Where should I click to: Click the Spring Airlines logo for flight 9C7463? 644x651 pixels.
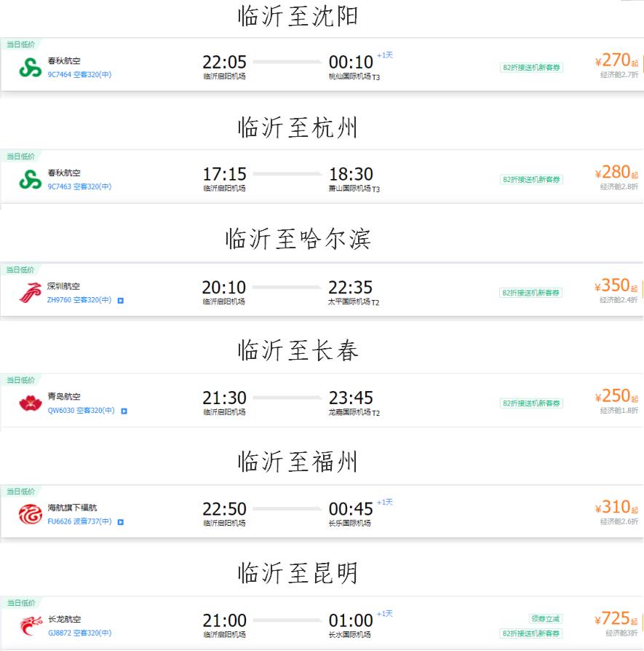coord(30,179)
